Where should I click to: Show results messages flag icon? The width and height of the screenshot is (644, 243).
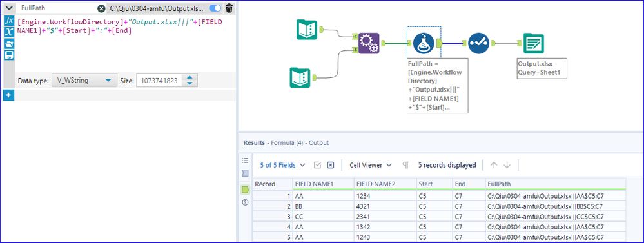(245, 173)
